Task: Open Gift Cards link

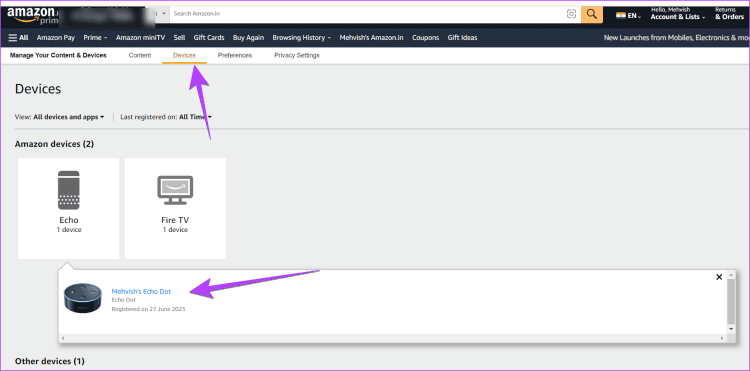Action: [209, 38]
